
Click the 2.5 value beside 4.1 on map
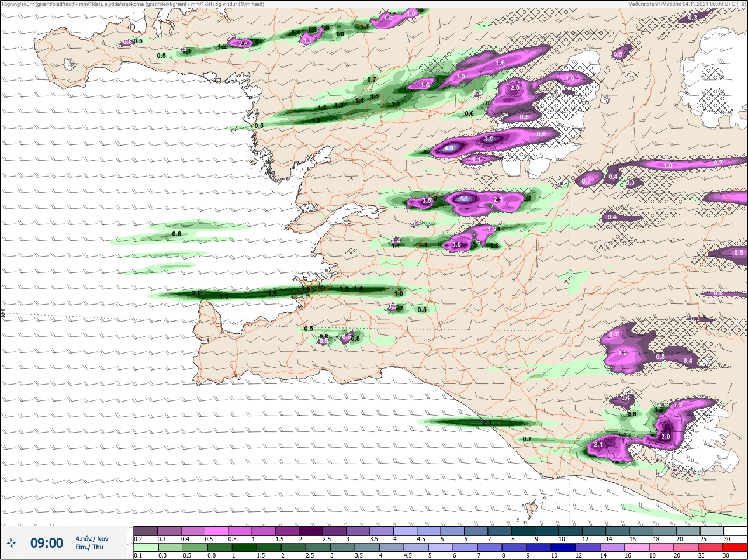point(498,199)
